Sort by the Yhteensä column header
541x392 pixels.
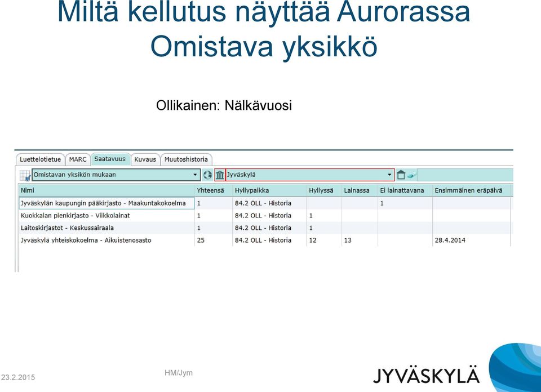click(x=214, y=190)
